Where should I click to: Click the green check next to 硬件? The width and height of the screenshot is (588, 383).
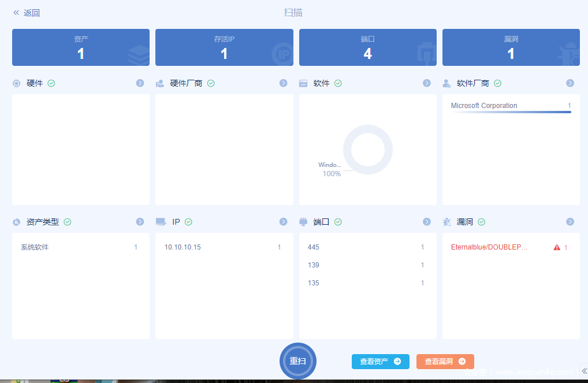pyautogui.click(x=51, y=83)
